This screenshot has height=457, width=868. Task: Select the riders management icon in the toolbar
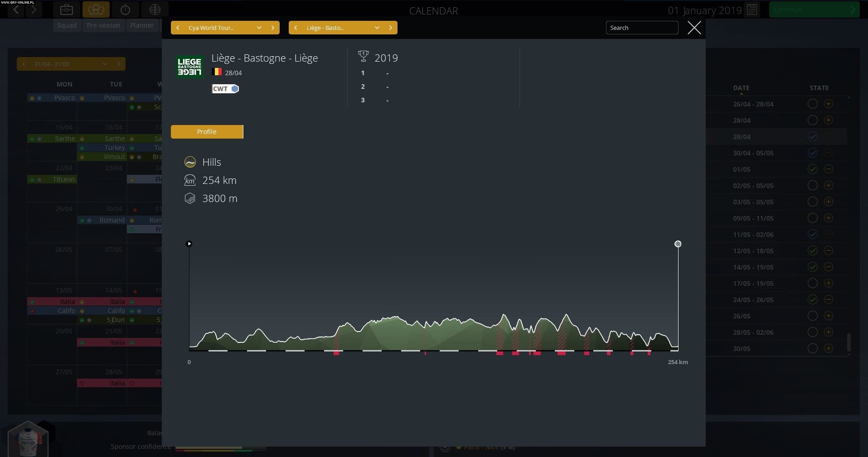coord(96,9)
